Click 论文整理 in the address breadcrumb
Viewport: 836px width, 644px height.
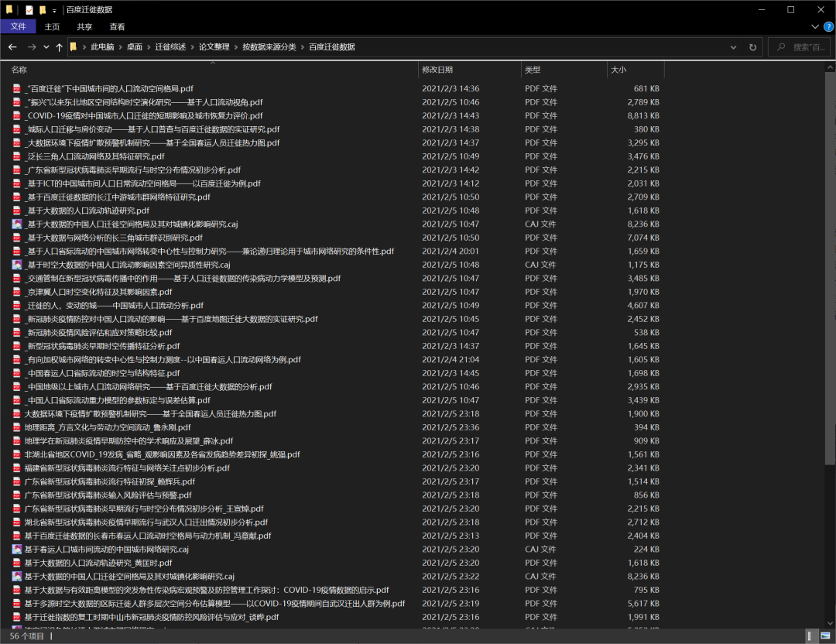214,47
